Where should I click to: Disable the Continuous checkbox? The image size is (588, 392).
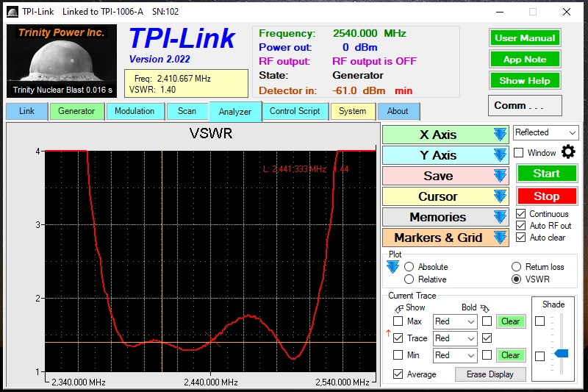(520, 214)
